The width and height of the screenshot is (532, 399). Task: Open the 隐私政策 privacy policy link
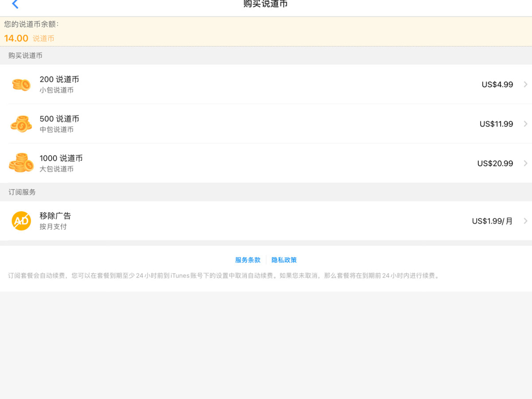coord(284,260)
